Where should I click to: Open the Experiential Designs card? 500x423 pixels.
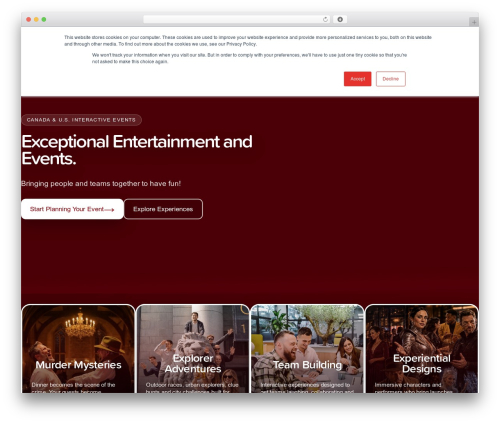pos(422,349)
